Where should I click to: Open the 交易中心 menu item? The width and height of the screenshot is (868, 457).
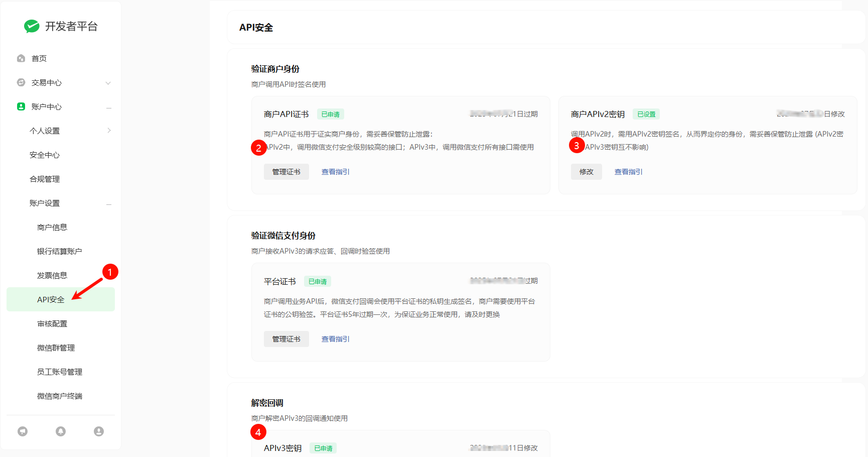[47, 82]
